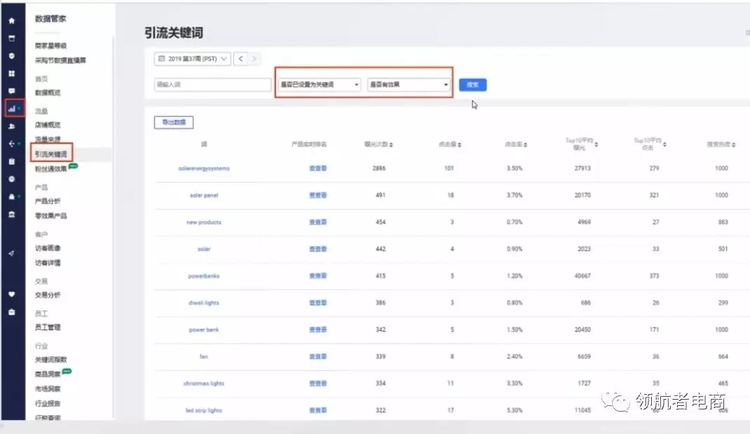750x434 pixels.
Task: Click the home icon in the dark sidebar
Action: point(12,20)
